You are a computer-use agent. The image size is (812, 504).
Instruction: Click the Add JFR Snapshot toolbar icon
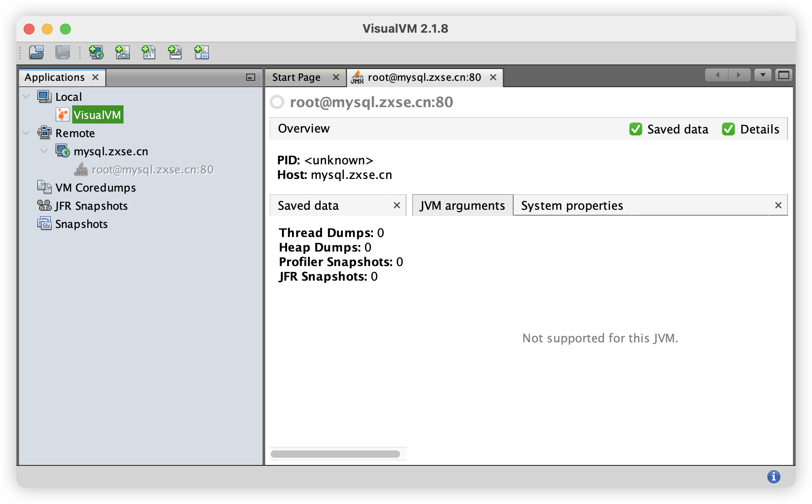[175, 53]
